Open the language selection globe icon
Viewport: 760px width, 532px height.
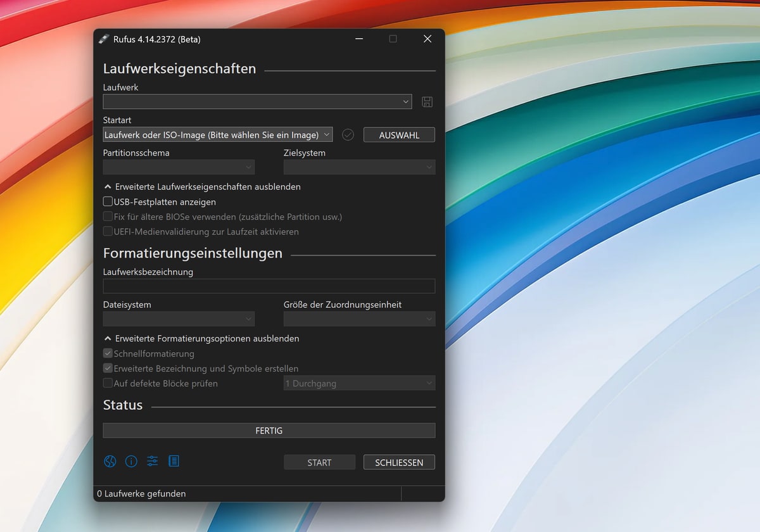pos(110,461)
